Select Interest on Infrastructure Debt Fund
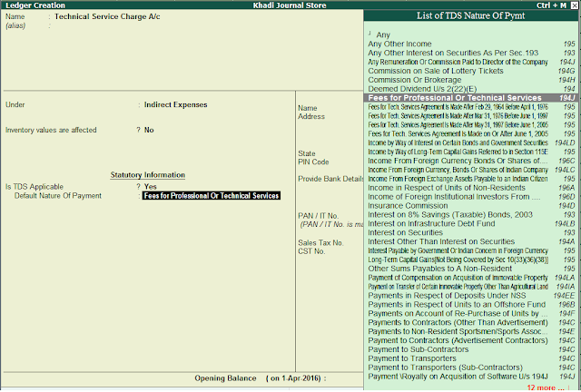 (x=471, y=224)
